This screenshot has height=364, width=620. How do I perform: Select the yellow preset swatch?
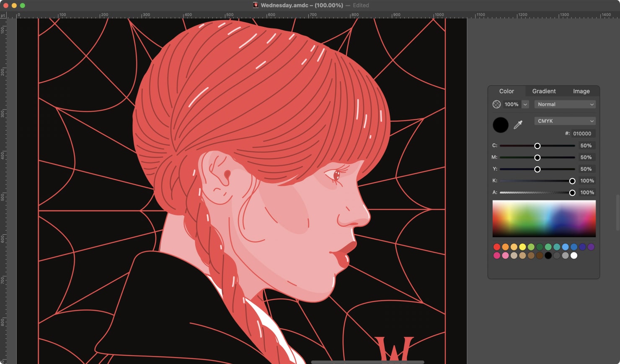coord(522,247)
